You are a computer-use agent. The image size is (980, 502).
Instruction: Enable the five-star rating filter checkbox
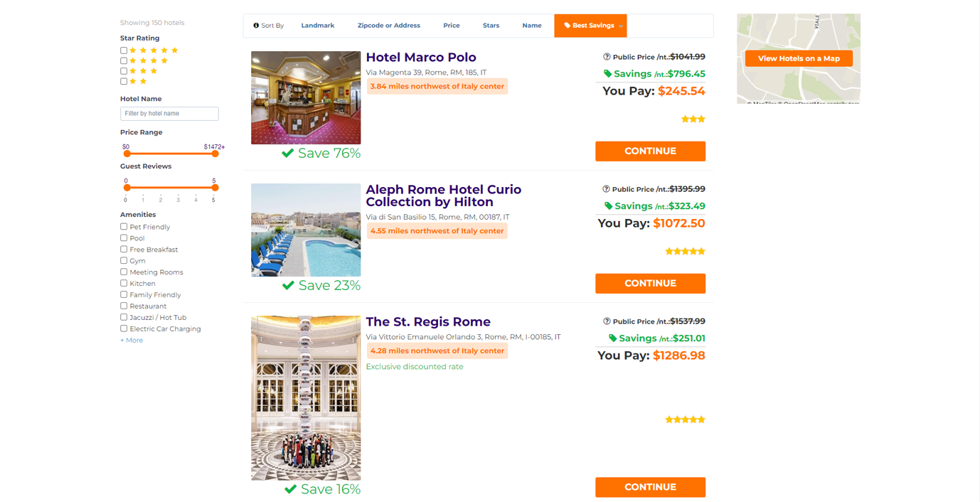[x=124, y=50]
